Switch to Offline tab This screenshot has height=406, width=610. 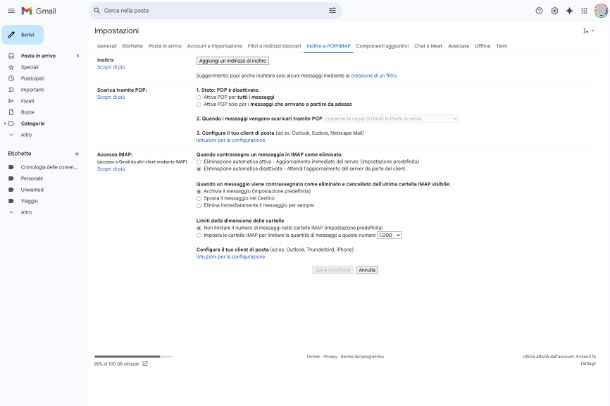coord(482,46)
